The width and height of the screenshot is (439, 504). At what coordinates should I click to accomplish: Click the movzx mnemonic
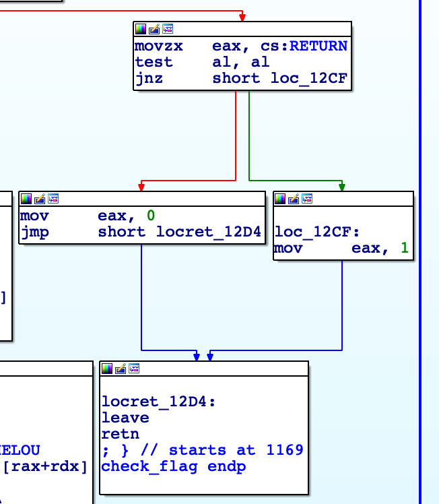click(x=159, y=46)
